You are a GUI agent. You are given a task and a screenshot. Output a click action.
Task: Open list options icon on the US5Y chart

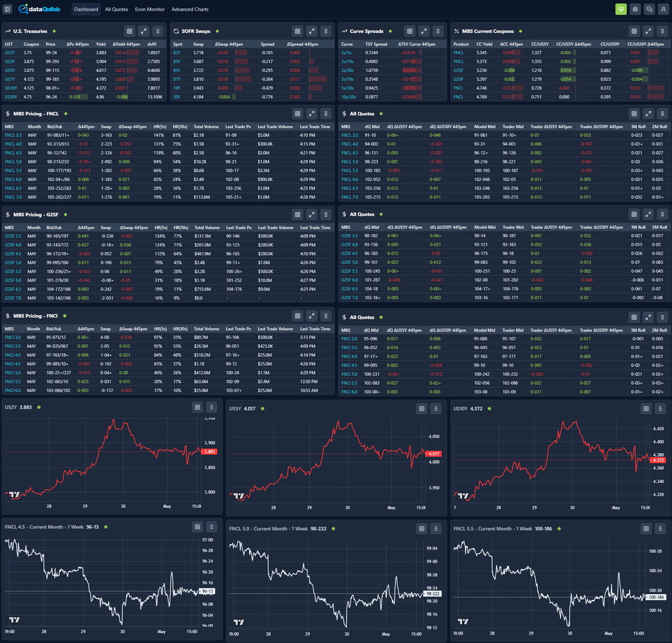pos(422,409)
